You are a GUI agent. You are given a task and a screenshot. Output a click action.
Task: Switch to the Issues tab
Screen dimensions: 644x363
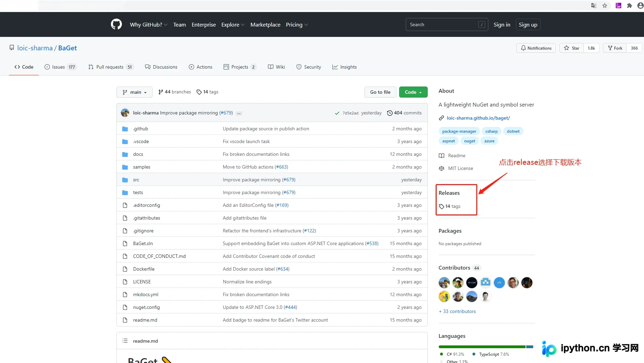point(60,67)
